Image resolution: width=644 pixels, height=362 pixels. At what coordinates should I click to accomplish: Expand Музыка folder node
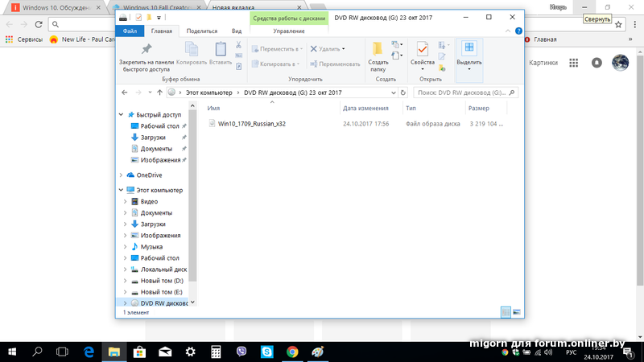[x=126, y=247]
